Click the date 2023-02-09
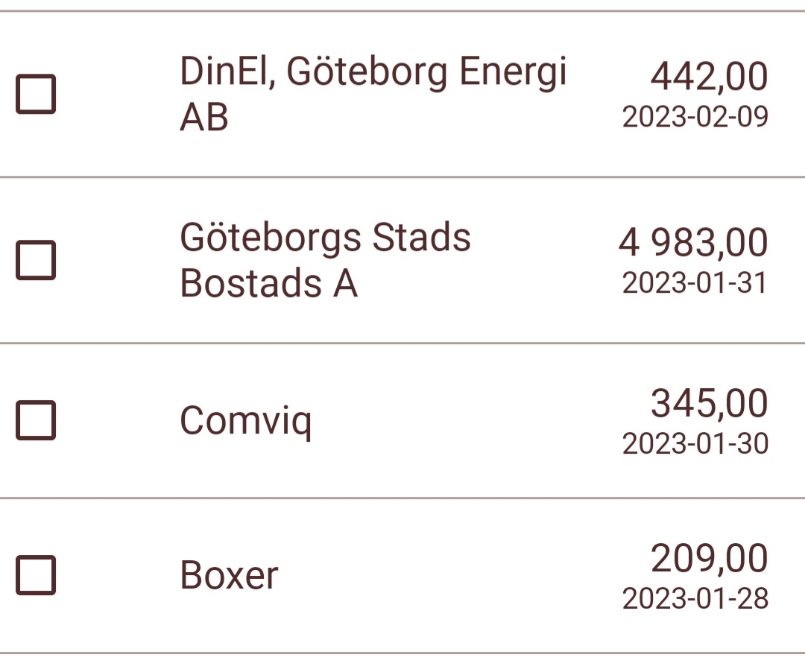Screen dimensions: 805x672 click(x=695, y=117)
